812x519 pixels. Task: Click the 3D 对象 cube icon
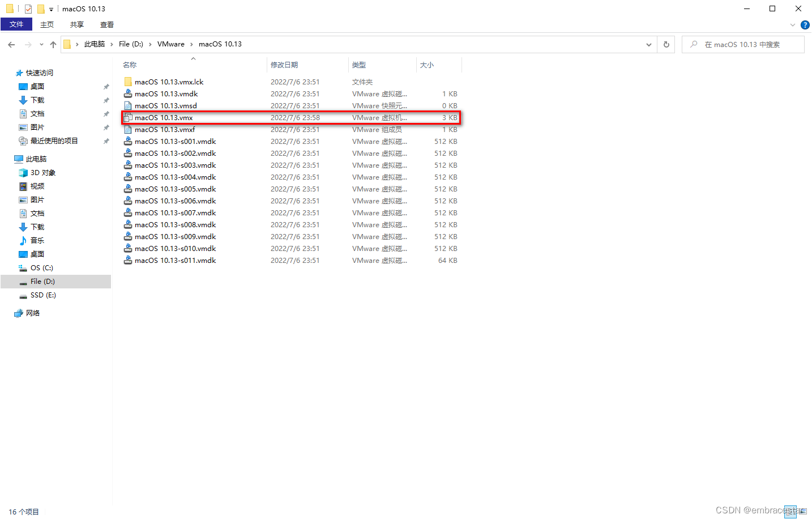click(23, 173)
